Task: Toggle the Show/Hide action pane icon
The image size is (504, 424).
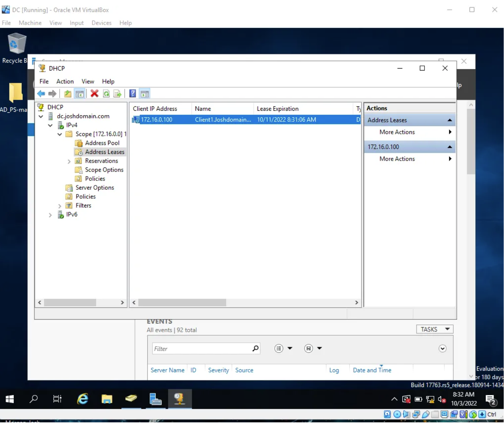Action: tap(145, 94)
